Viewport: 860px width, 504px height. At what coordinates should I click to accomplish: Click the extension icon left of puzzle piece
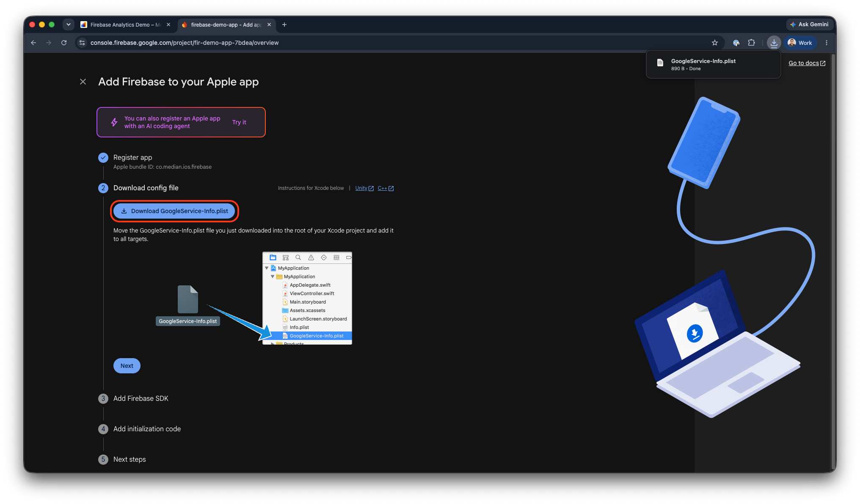(736, 43)
